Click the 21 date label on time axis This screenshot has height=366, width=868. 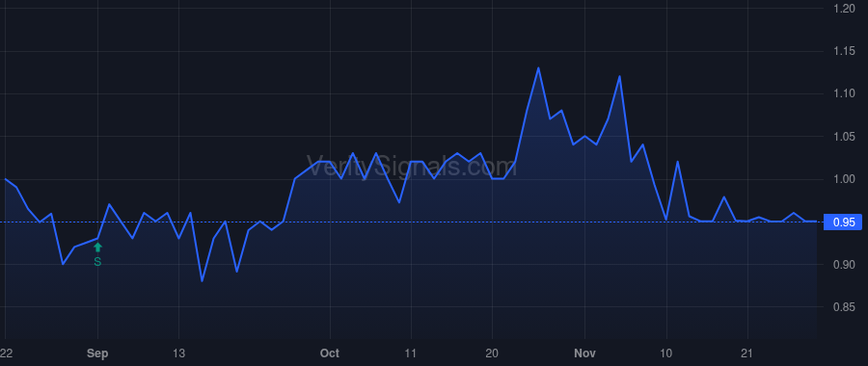(x=746, y=353)
